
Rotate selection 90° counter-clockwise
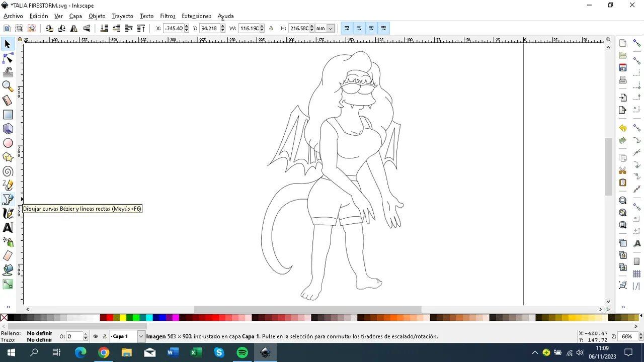pyautogui.click(x=49, y=28)
